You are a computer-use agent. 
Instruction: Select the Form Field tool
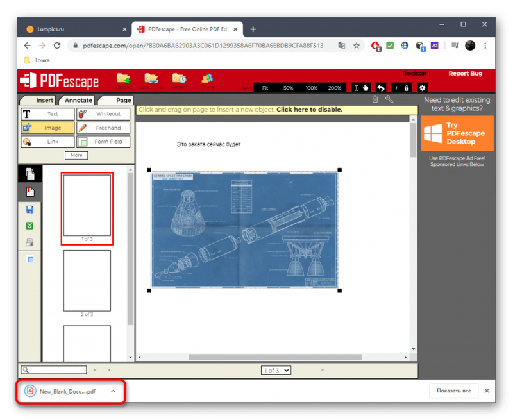click(103, 142)
